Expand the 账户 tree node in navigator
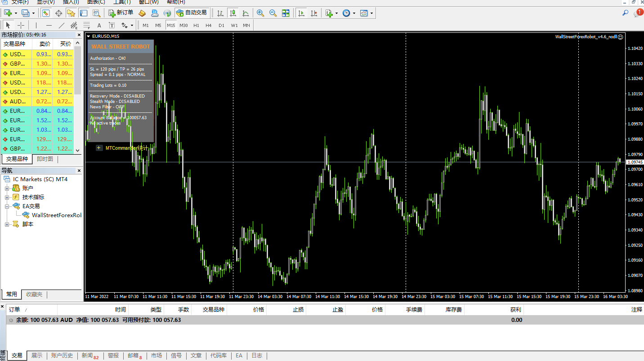The width and height of the screenshot is (644, 361). coord(7,188)
